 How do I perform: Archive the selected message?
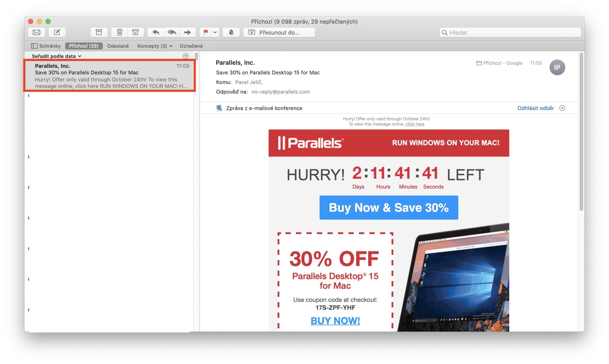pos(99,32)
